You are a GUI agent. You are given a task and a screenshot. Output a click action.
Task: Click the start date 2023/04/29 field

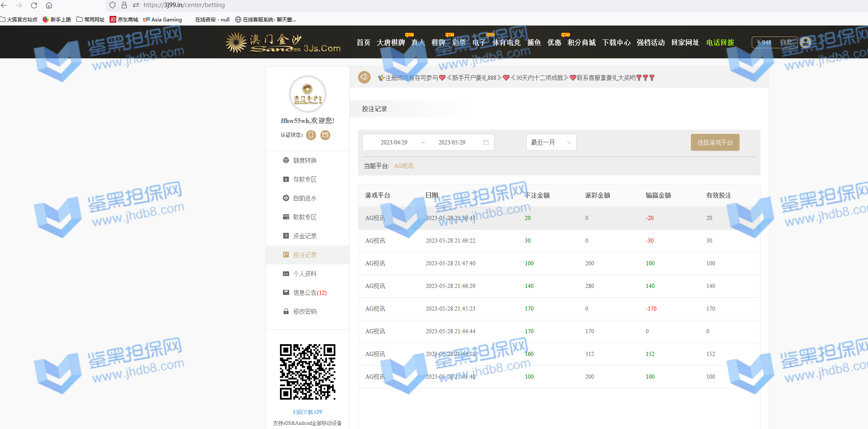tap(394, 142)
